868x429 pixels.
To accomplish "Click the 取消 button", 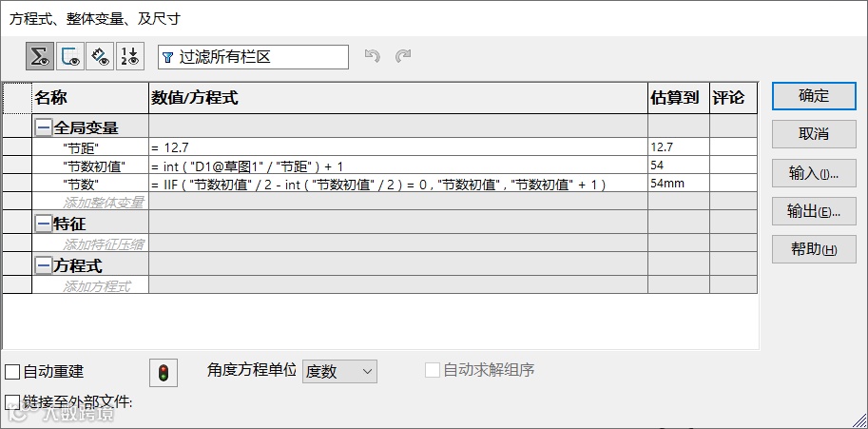I will (x=814, y=134).
